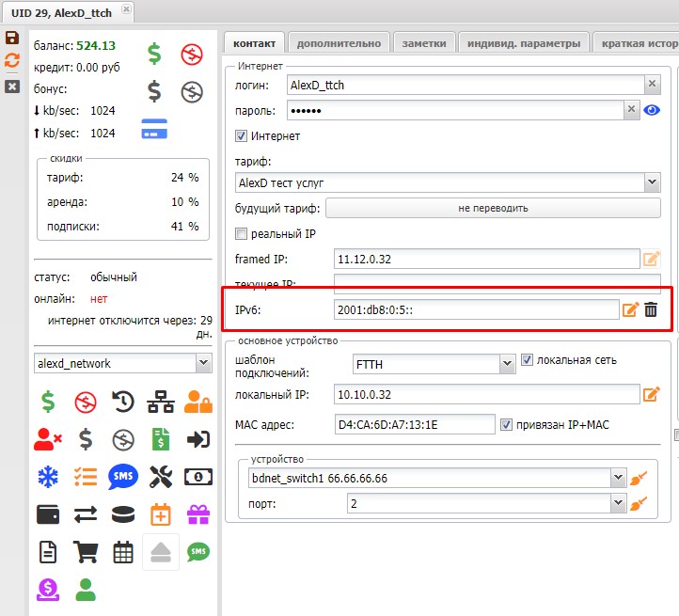This screenshot has height=616, width=679.
Task: Show password using the eye icon
Action: pos(652,110)
